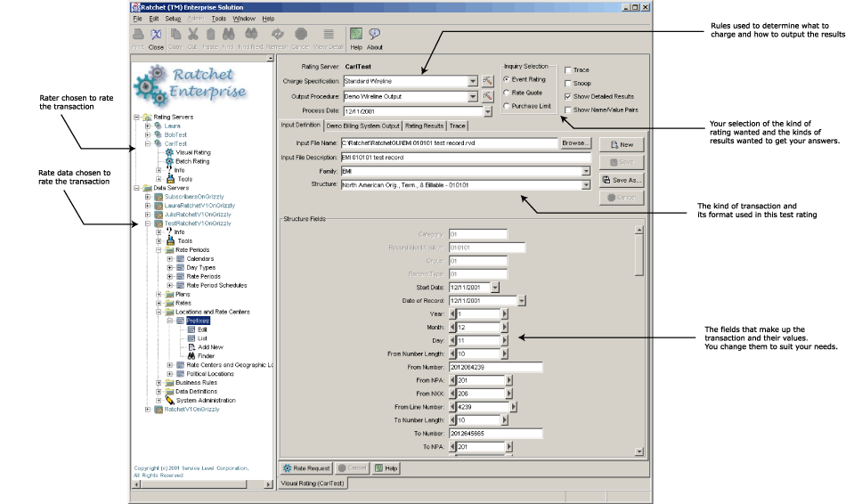
Task: Click the New button
Action: pos(622,144)
